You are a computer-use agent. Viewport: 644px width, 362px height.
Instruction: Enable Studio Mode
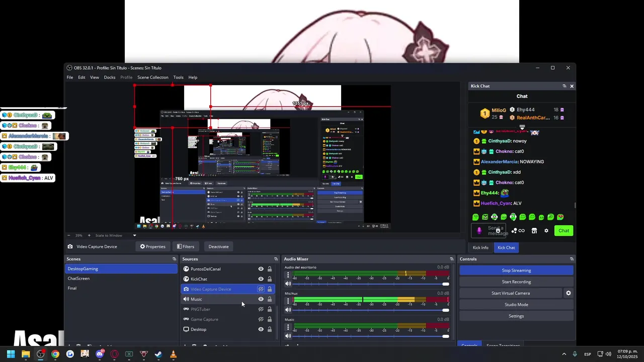tap(516, 305)
